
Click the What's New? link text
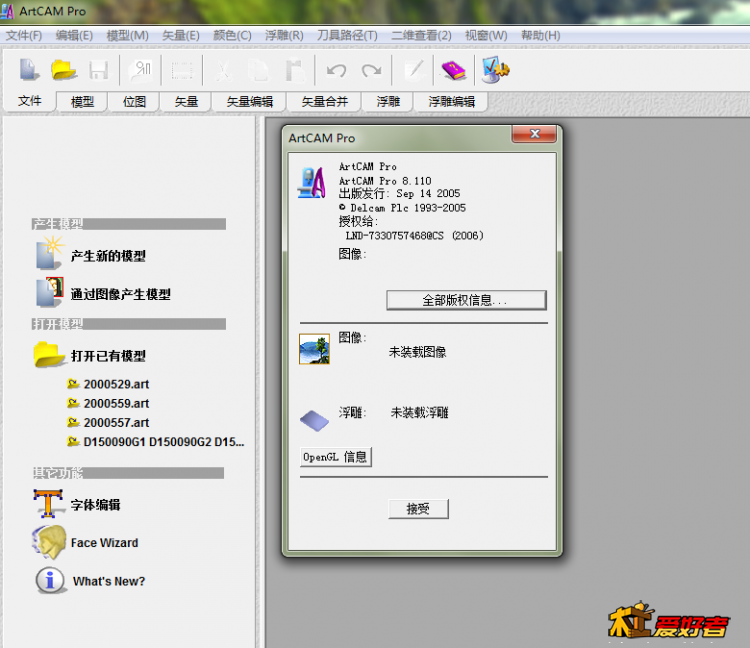pos(109,581)
